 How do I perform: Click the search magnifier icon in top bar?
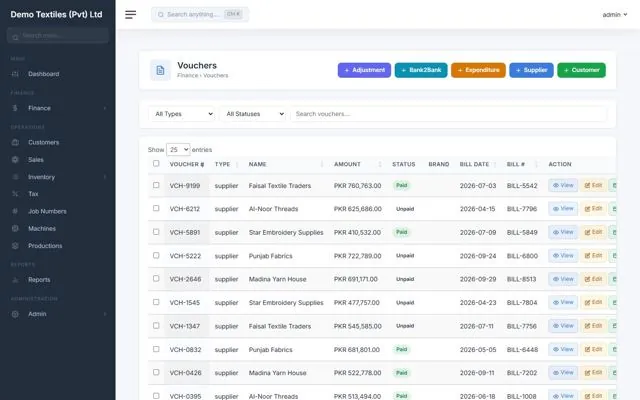pyautogui.click(x=161, y=15)
